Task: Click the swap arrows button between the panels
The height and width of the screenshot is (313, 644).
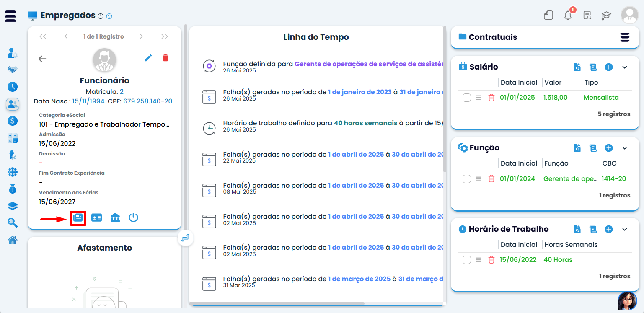Action: [x=186, y=238]
